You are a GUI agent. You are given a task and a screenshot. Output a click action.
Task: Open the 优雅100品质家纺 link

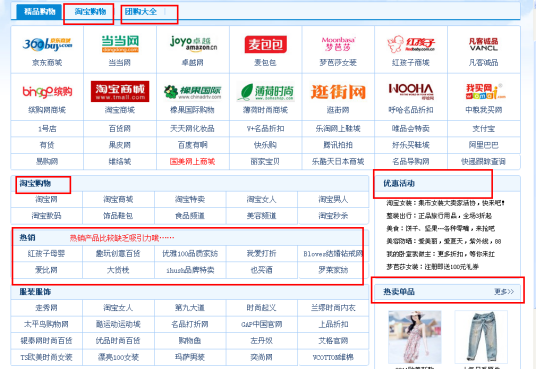click(x=190, y=253)
